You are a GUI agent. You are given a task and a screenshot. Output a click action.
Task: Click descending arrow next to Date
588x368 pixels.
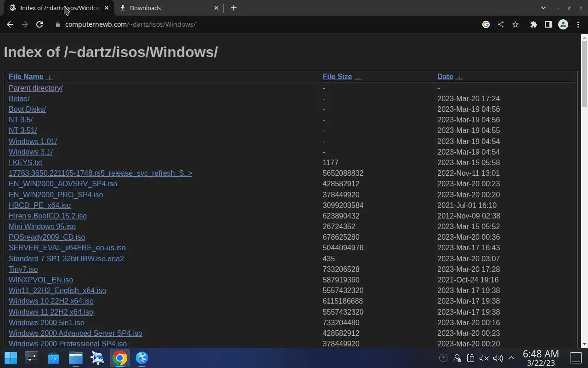click(x=459, y=77)
